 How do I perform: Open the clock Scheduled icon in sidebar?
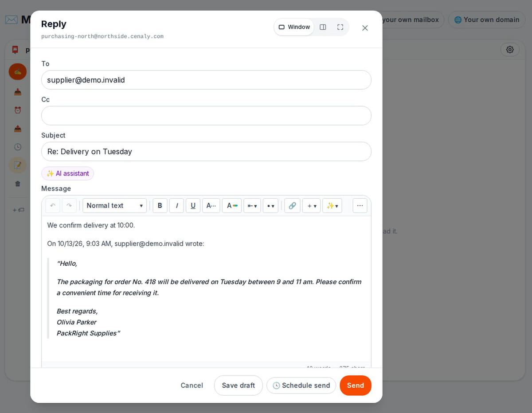(18, 147)
